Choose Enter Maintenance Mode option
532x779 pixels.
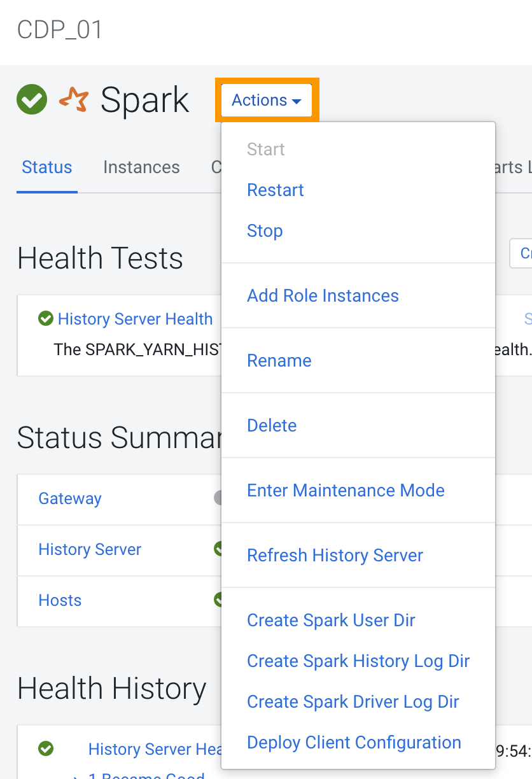tap(346, 491)
